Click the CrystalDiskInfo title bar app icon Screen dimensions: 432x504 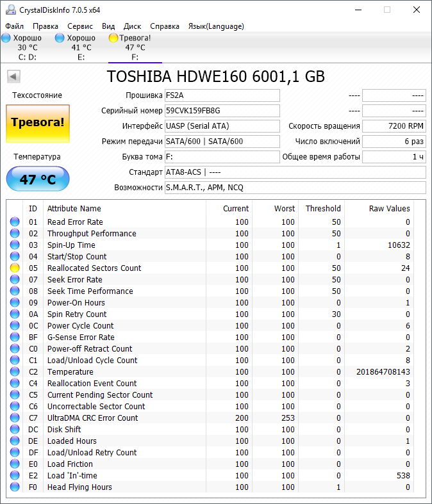pyautogui.click(x=11, y=10)
